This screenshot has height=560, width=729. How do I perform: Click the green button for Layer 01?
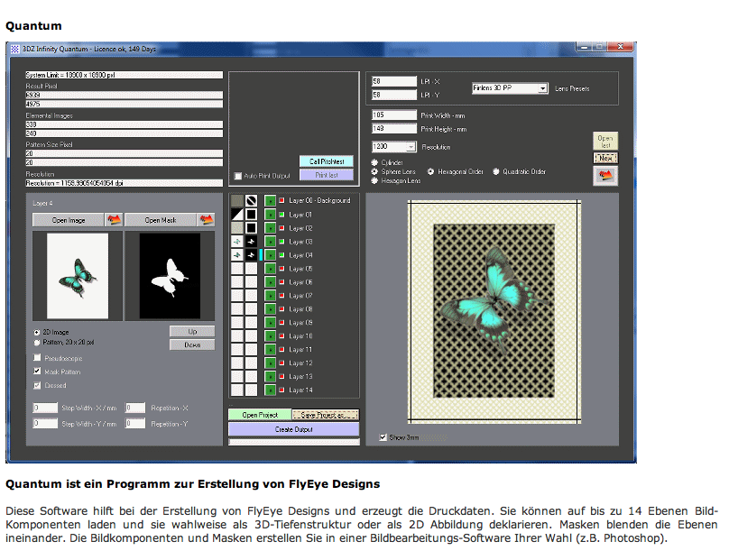270,215
